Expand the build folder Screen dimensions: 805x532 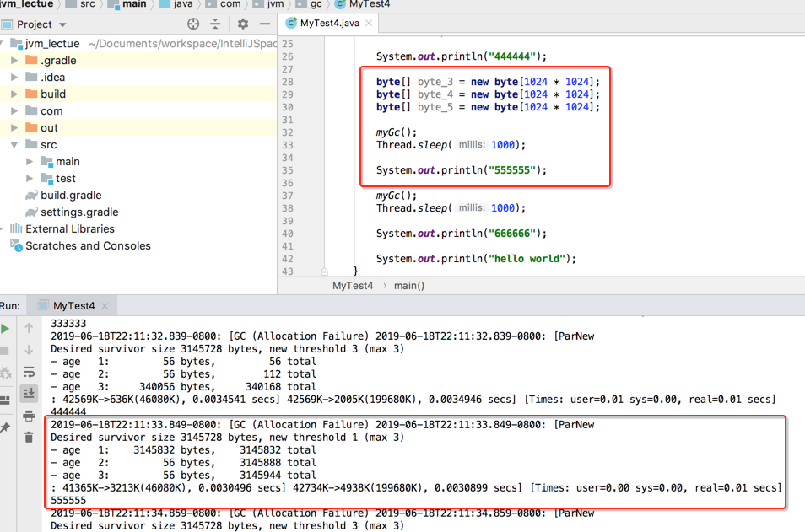pyautogui.click(x=14, y=94)
